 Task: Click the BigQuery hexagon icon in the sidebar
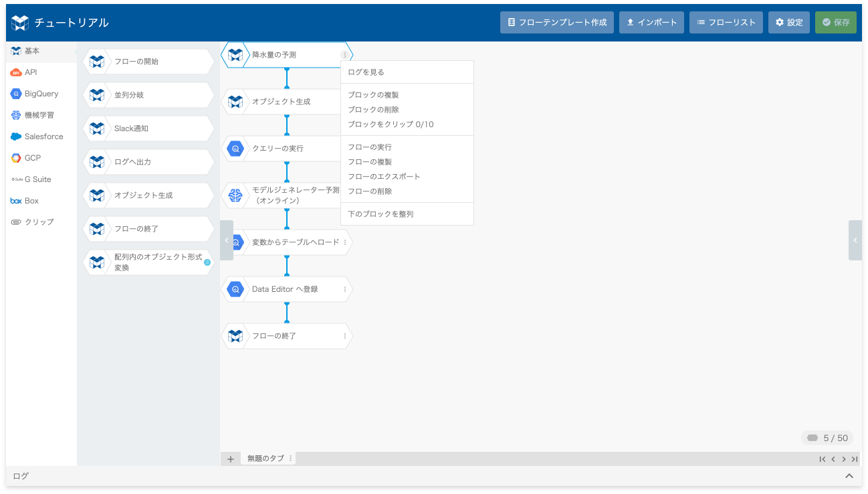coord(16,94)
